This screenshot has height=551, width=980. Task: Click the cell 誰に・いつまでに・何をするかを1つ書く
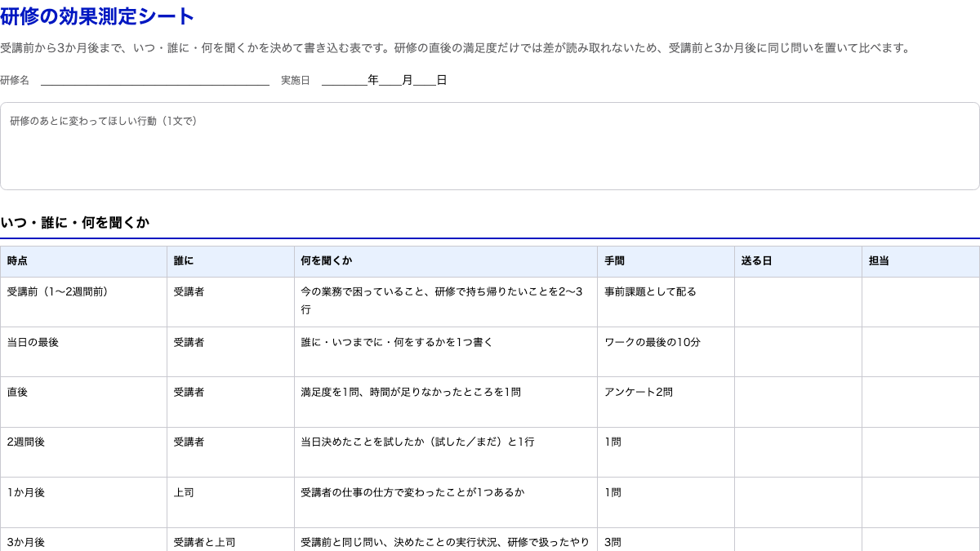click(446, 352)
